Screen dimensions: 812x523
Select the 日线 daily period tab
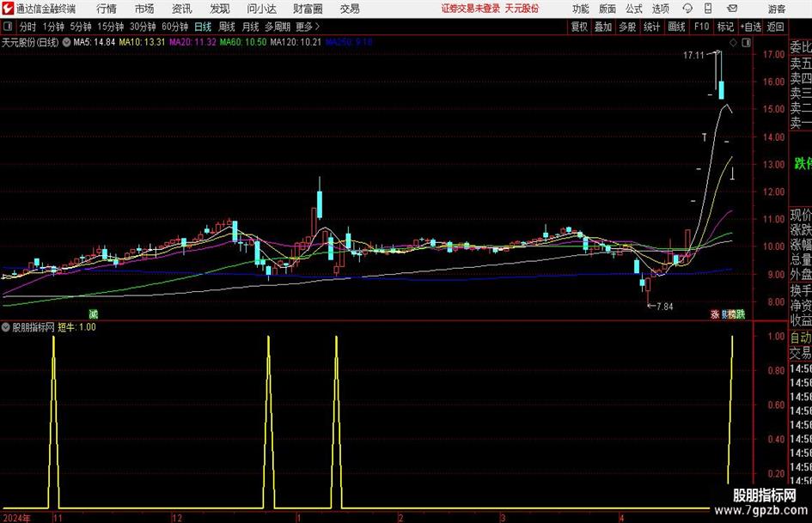point(203,27)
